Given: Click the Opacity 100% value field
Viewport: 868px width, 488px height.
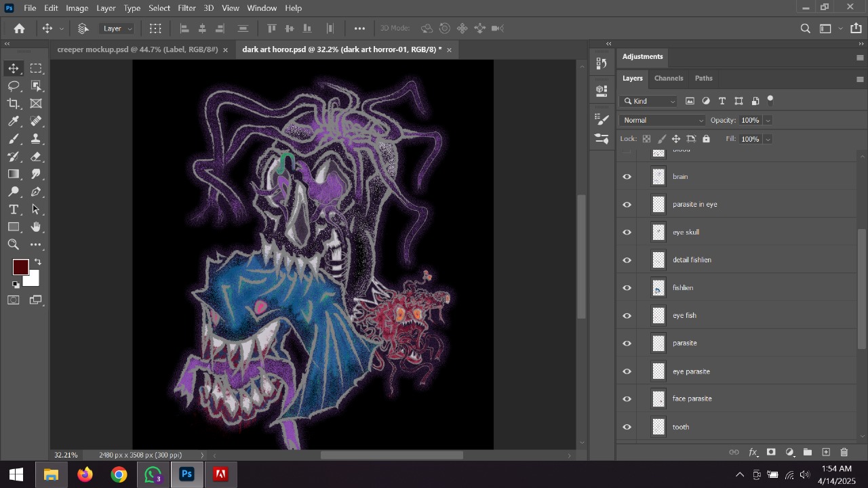Looking at the screenshot, I should point(750,121).
